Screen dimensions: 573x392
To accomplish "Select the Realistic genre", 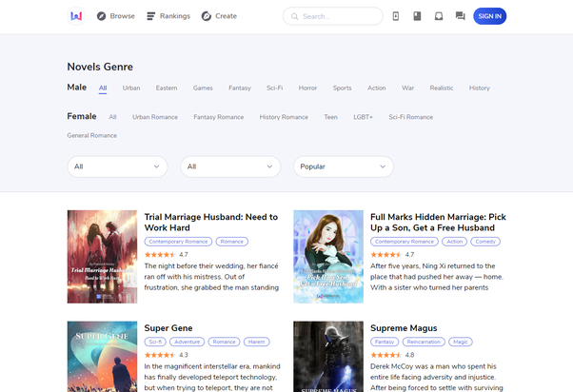I will pos(442,88).
